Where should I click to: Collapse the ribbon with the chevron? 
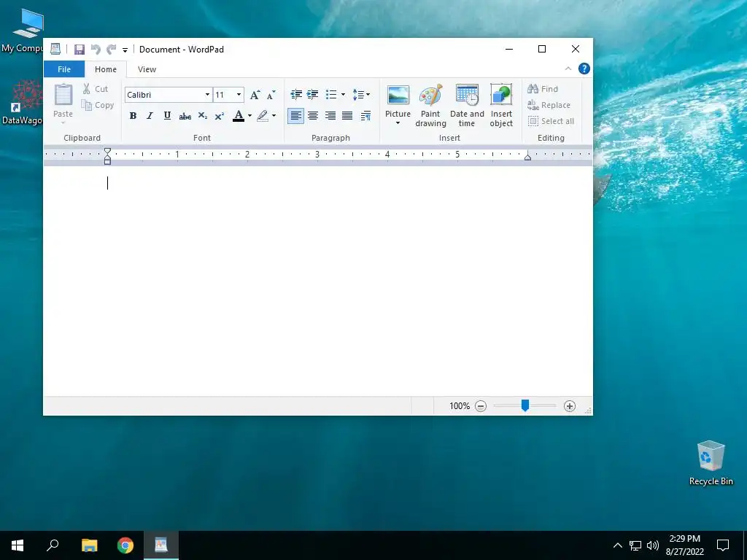pos(568,69)
